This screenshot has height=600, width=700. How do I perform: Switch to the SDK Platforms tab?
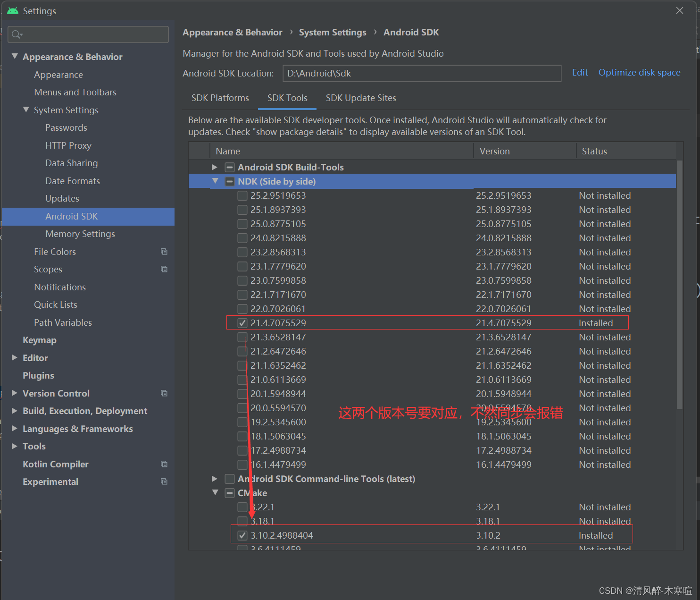[220, 98]
